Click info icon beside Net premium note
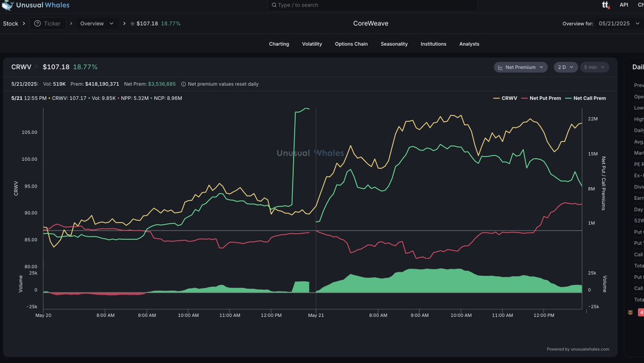The image size is (644, 363). pos(183,84)
